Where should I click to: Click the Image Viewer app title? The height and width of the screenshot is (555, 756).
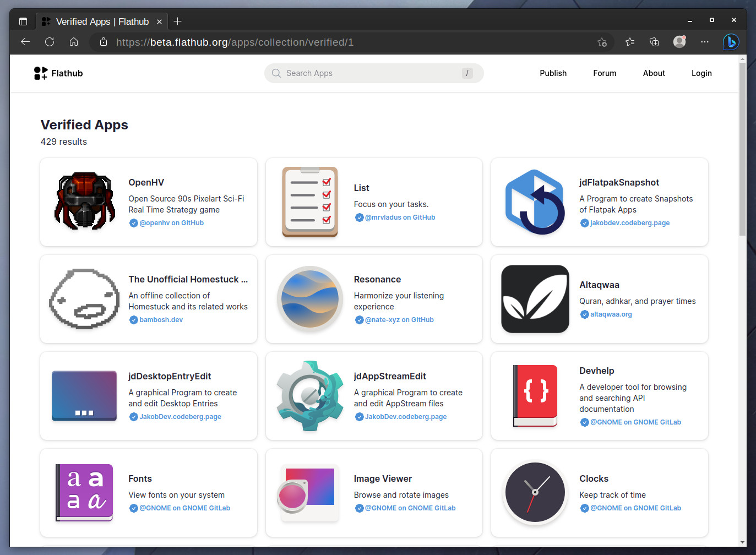pyautogui.click(x=383, y=479)
